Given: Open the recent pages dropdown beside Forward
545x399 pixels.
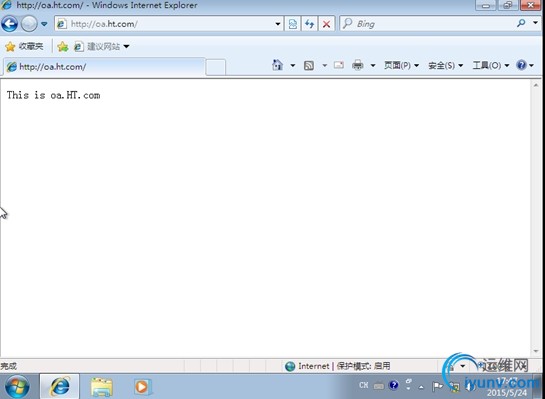Looking at the screenshot, I should [x=44, y=24].
